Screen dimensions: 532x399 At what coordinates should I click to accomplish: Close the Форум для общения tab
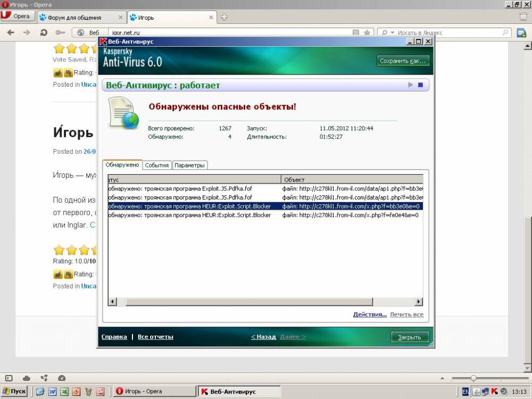pos(120,18)
